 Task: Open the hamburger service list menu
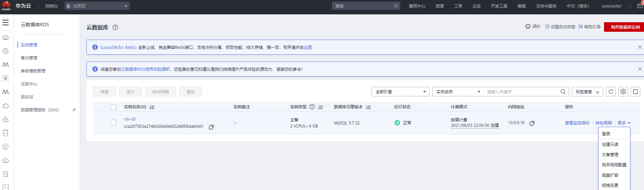click(x=5, y=23)
